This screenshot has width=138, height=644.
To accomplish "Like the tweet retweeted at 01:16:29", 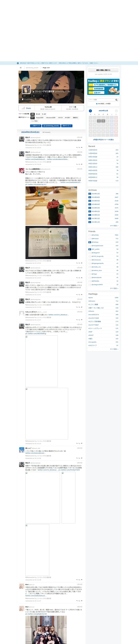I will coord(82,164).
